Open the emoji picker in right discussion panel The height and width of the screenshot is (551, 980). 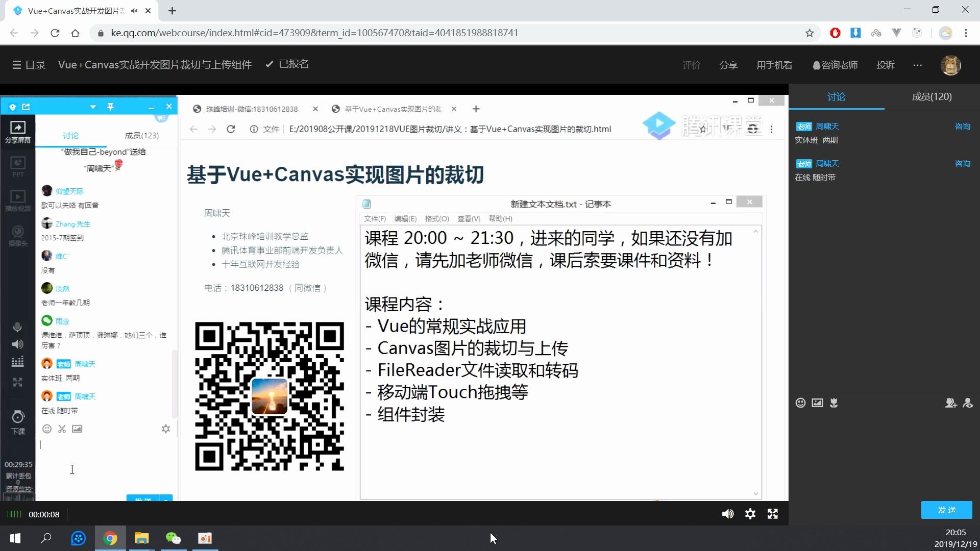800,403
